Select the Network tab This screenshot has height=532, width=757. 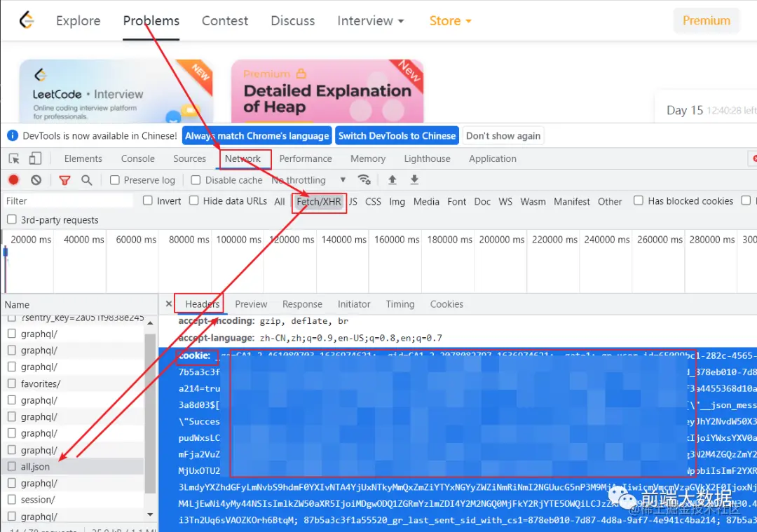tap(243, 158)
